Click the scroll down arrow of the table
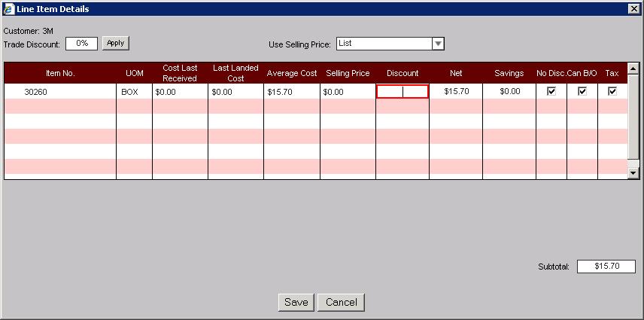The height and width of the screenshot is (320, 644). [x=633, y=172]
